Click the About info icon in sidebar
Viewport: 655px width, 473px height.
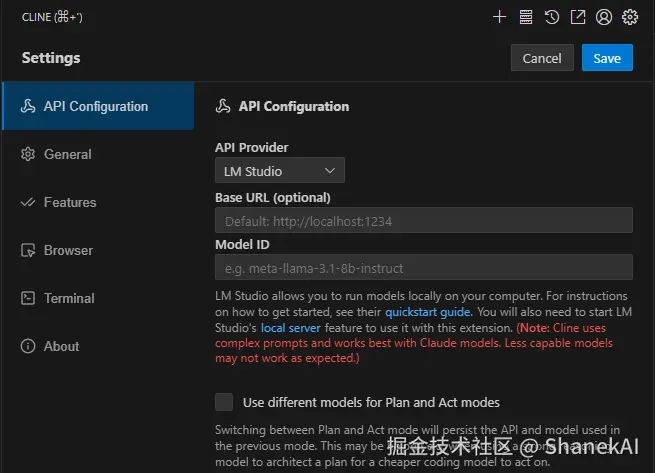[x=28, y=346]
